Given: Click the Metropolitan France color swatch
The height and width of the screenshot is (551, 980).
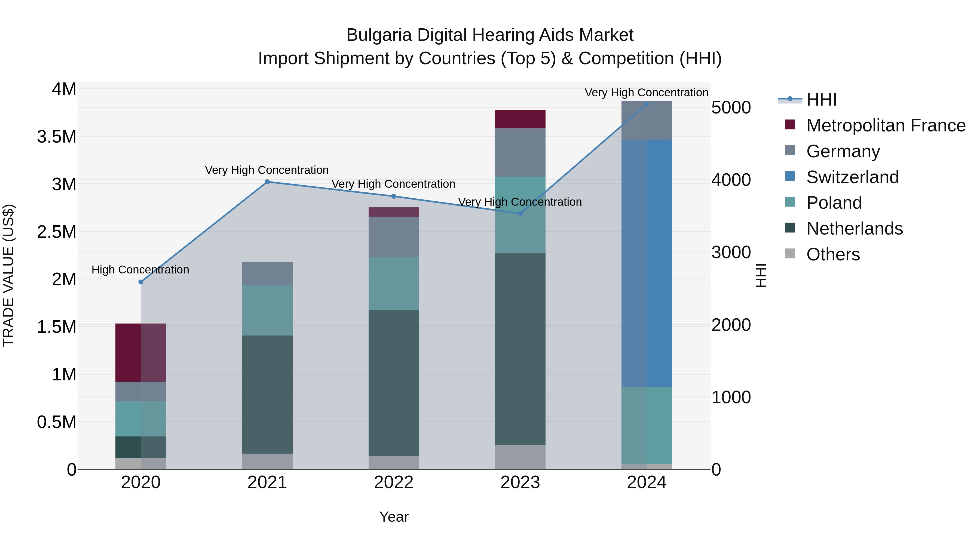Looking at the screenshot, I should coord(790,124).
